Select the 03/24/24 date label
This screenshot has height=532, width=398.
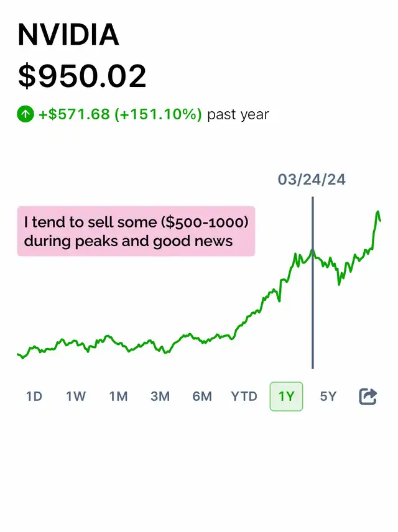(312, 180)
